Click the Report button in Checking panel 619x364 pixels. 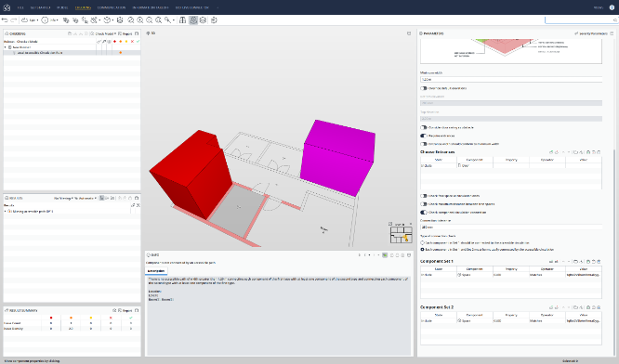point(125,34)
